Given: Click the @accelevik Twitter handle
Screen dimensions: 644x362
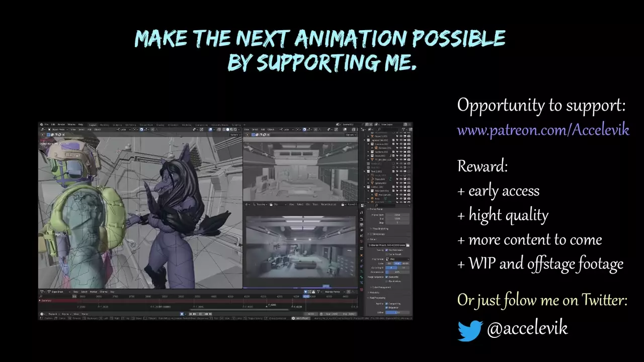Looking at the screenshot, I should (527, 328).
